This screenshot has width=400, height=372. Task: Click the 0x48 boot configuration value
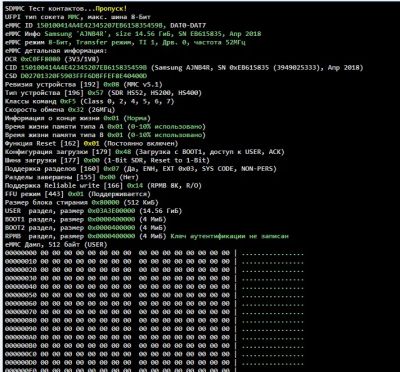pyautogui.click(x=122, y=152)
